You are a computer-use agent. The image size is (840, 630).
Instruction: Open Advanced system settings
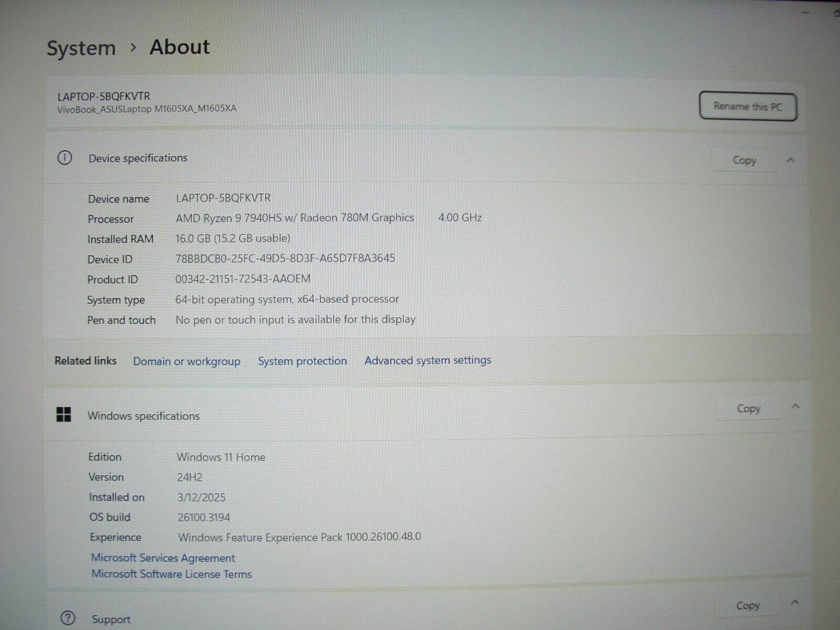[428, 360]
